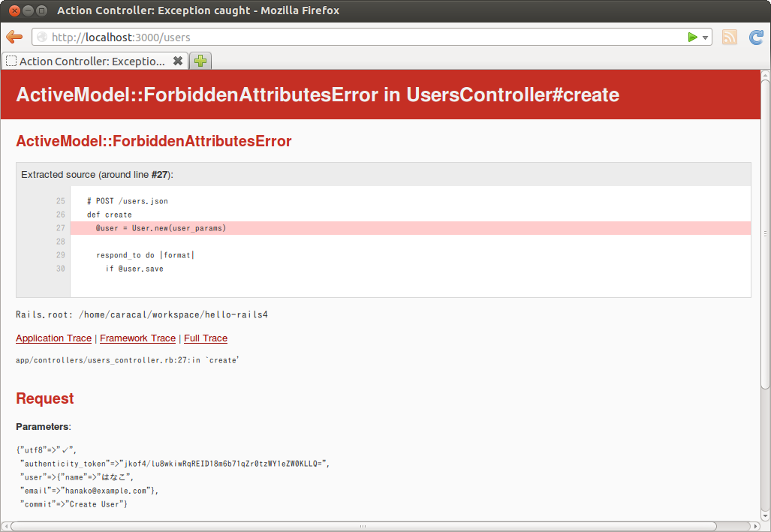Open a new tab with the plus button
Viewport: 771px width, 532px height.
[200, 61]
